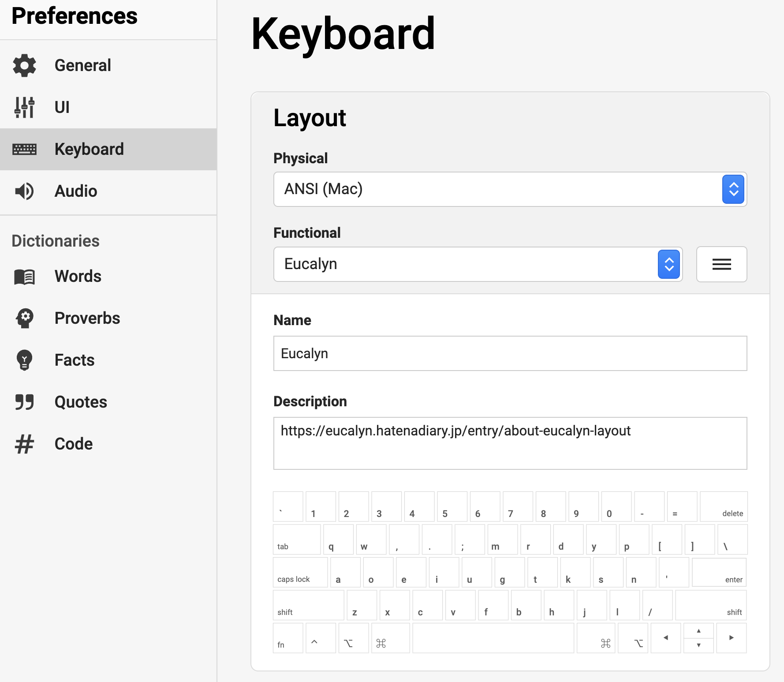Viewport: 784px width, 682px height.
Task: Click the Facts lightbulb icon
Action: click(x=25, y=360)
